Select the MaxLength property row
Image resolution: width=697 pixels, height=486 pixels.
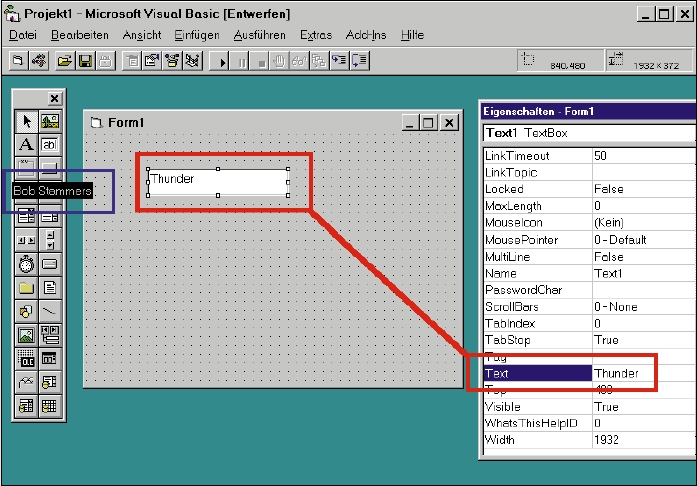point(589,206)
